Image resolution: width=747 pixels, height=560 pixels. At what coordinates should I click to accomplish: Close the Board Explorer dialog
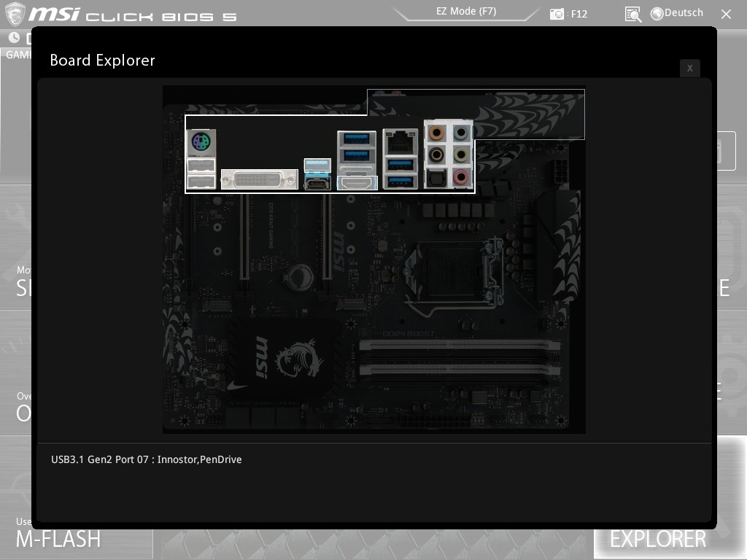coord(689,68)
